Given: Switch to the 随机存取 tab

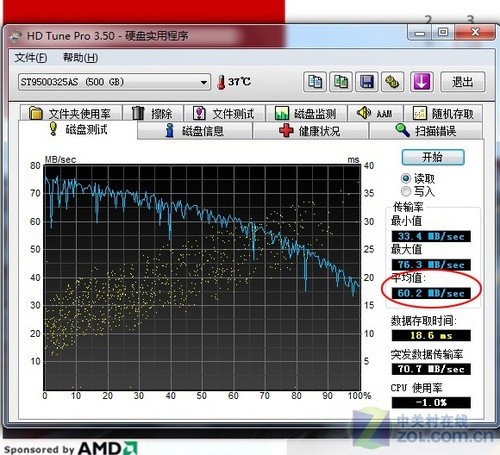Looking at the screenshot, I should [x=443, y=113].
